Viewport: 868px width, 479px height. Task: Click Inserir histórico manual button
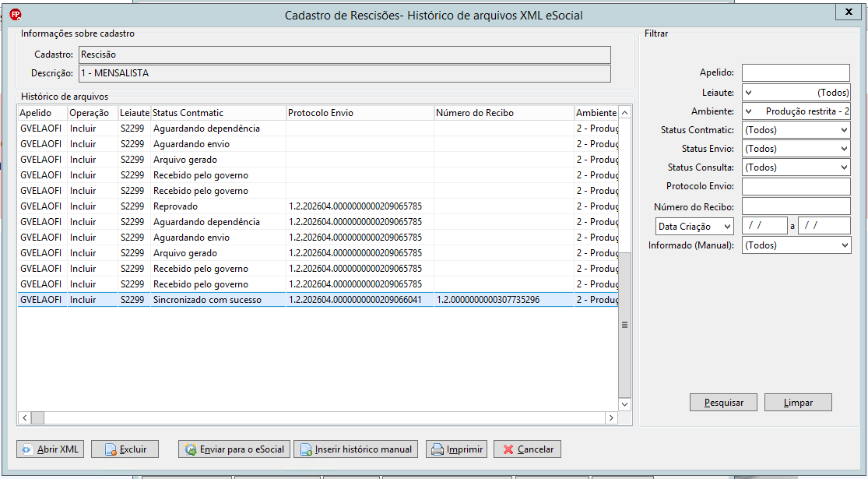coord(356,449)
